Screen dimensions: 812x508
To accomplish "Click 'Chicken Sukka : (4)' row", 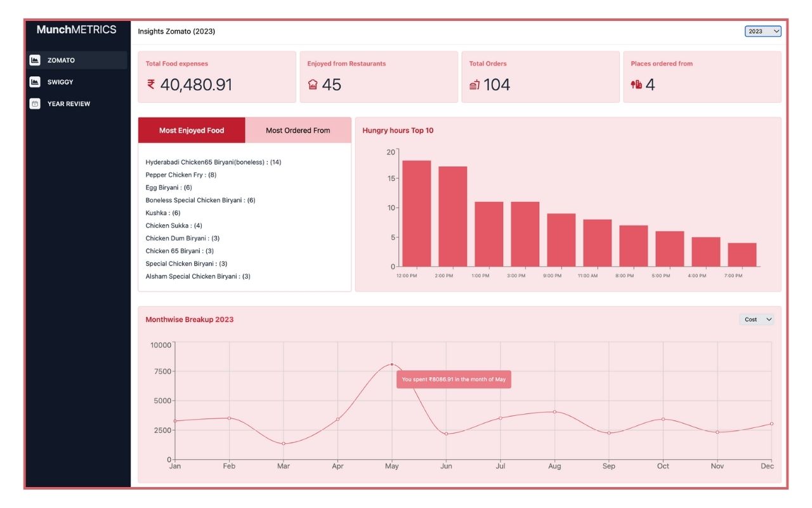I will pyautogui.click(x=174, y=225).
